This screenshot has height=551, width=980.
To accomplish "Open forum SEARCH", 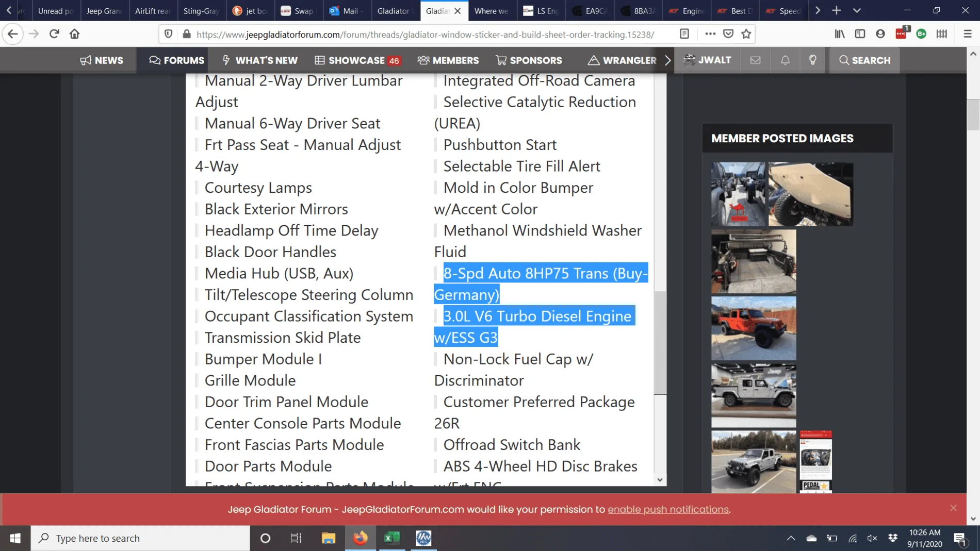I will [x=864, y=60].
